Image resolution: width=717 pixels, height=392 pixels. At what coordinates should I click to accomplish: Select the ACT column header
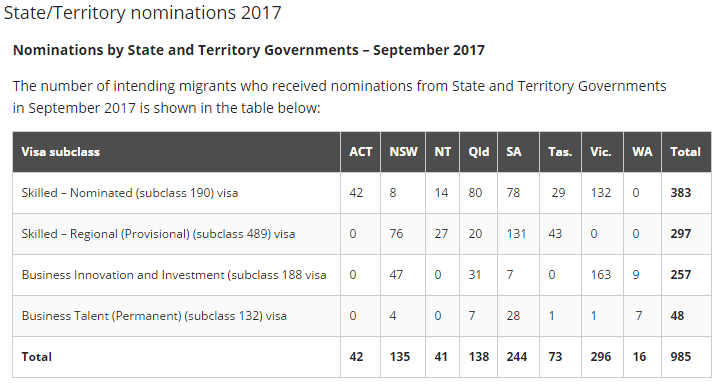361,152
